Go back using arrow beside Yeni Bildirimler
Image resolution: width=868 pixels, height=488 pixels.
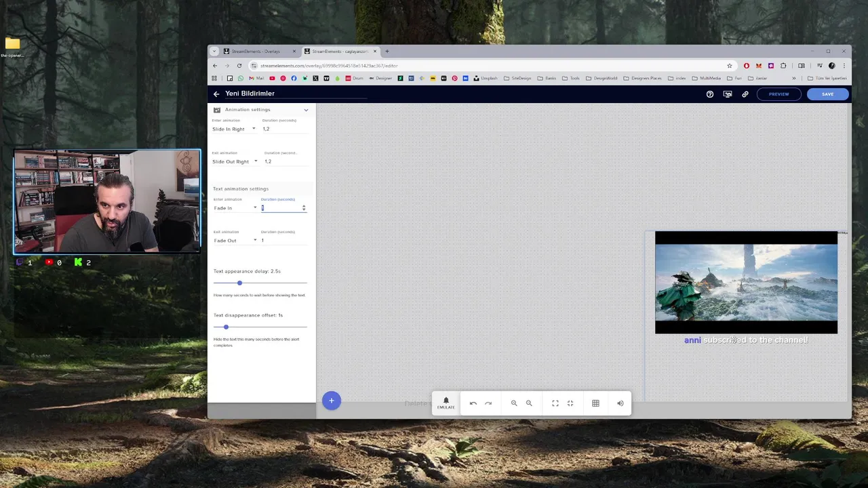coord(216,94)
